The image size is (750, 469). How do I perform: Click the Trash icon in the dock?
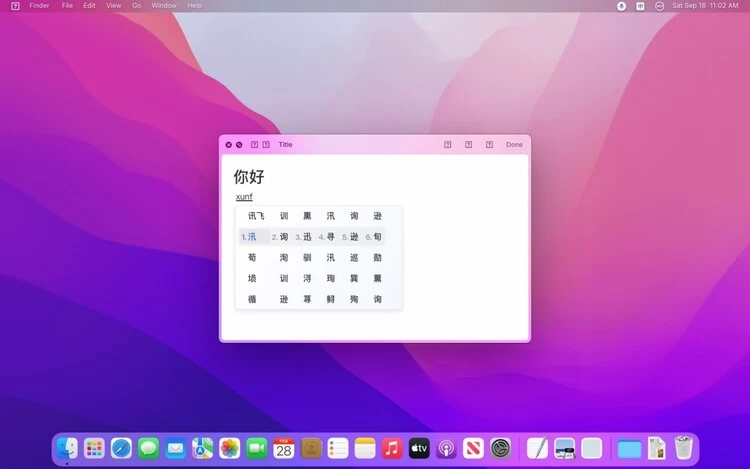point(683,448)
